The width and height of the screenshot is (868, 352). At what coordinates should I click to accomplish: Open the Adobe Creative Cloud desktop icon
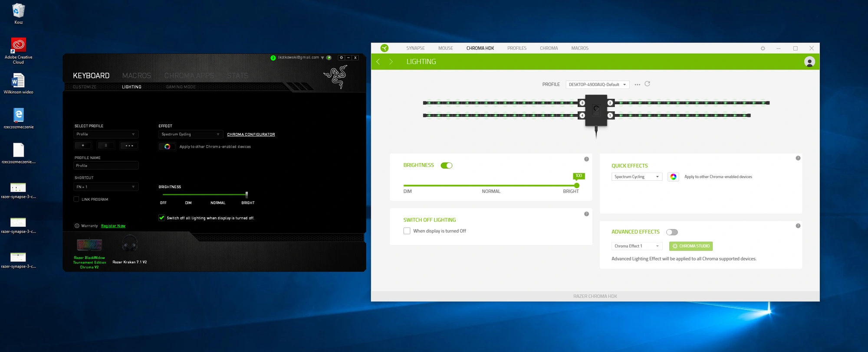[18, 51]
